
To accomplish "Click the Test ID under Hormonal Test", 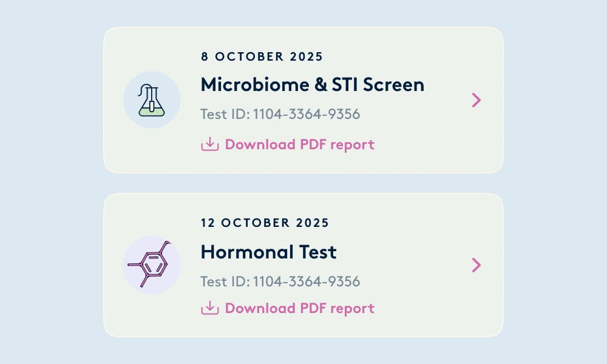I will (280, 281).
